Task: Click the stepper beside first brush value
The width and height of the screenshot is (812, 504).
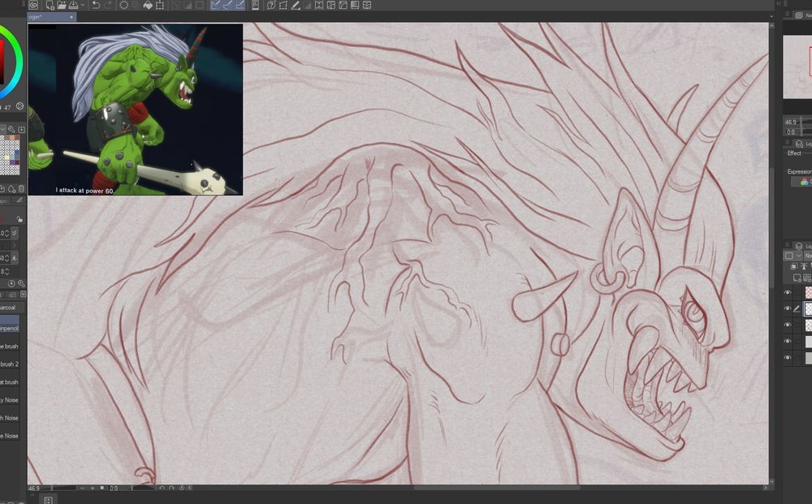Action: [6, 234]
